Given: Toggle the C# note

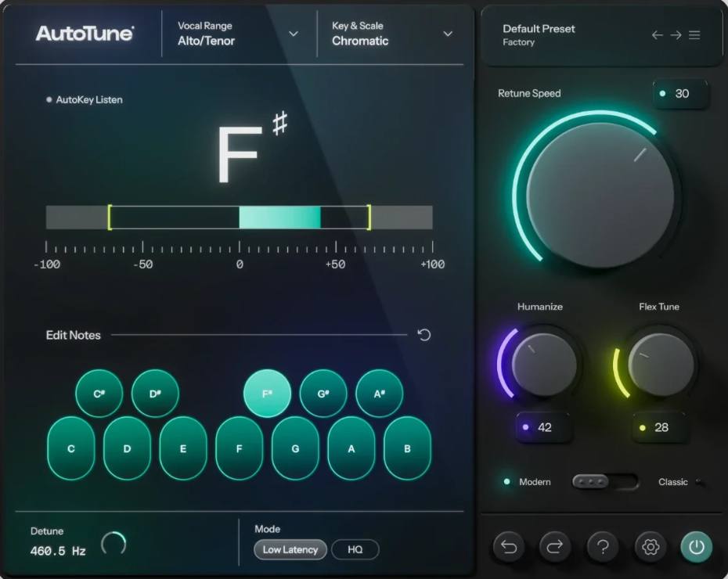Looking at the screenshot, I should click(x=99, y=394).
